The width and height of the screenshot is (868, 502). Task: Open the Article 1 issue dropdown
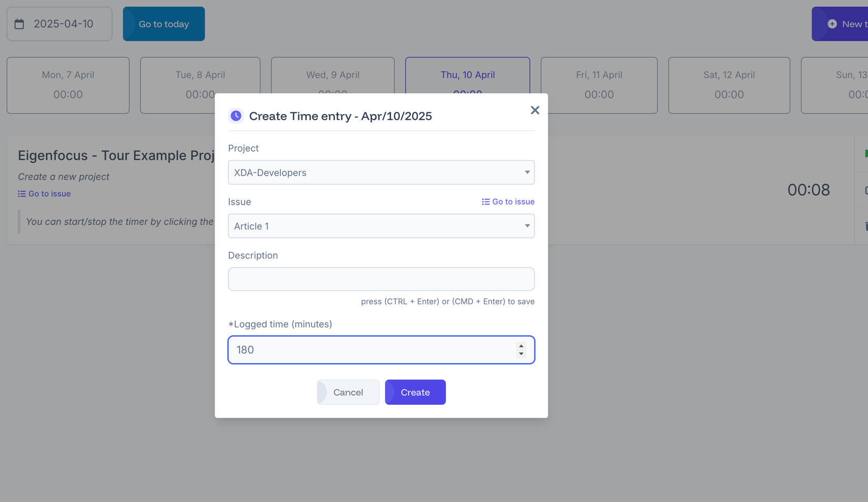click(381, 226)
